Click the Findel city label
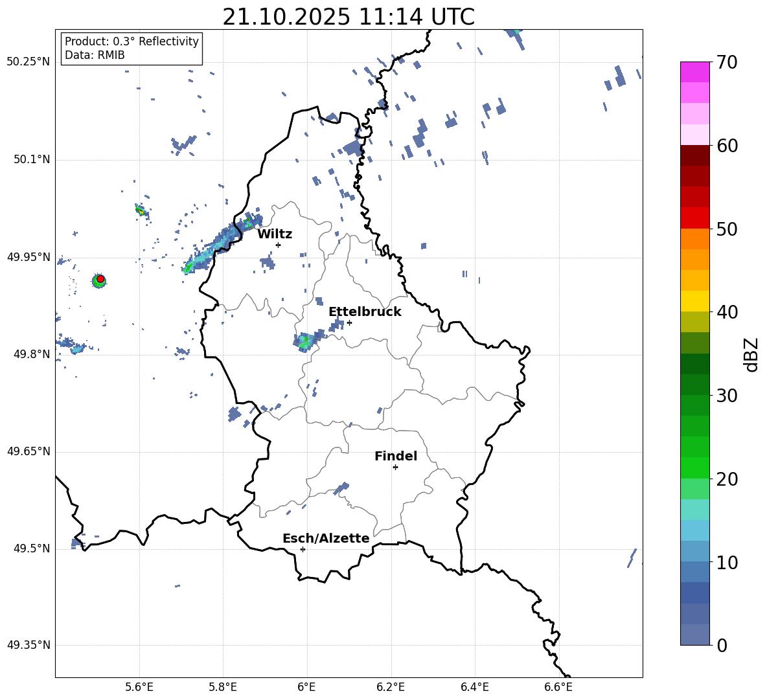This screenshot has width=767, height=700. pyautogui.click(x=396, y=456)
